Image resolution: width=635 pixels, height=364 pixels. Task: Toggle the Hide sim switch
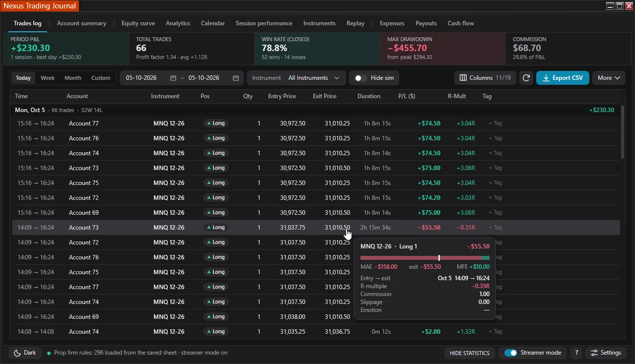point(360,78)
